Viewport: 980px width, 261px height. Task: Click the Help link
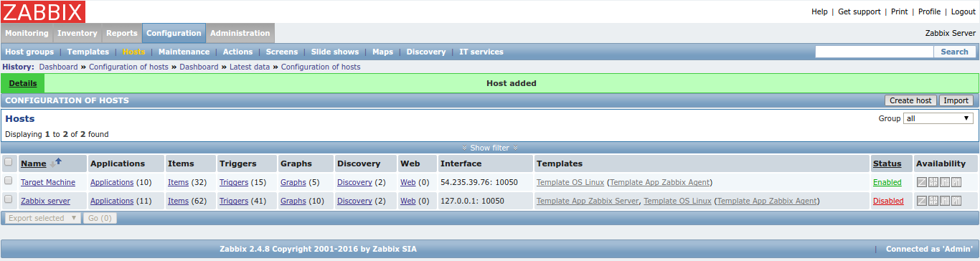click(x=819, y=11)
